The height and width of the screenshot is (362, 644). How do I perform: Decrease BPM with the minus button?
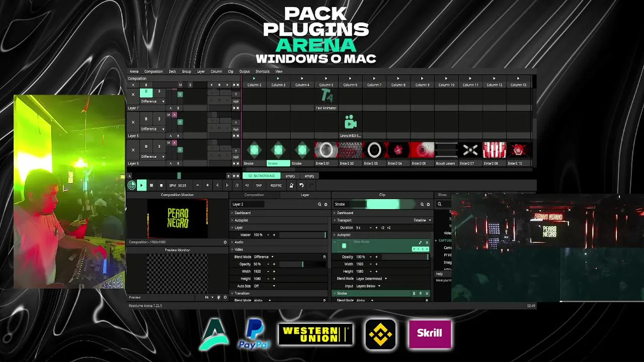click(x=197, y=186)
